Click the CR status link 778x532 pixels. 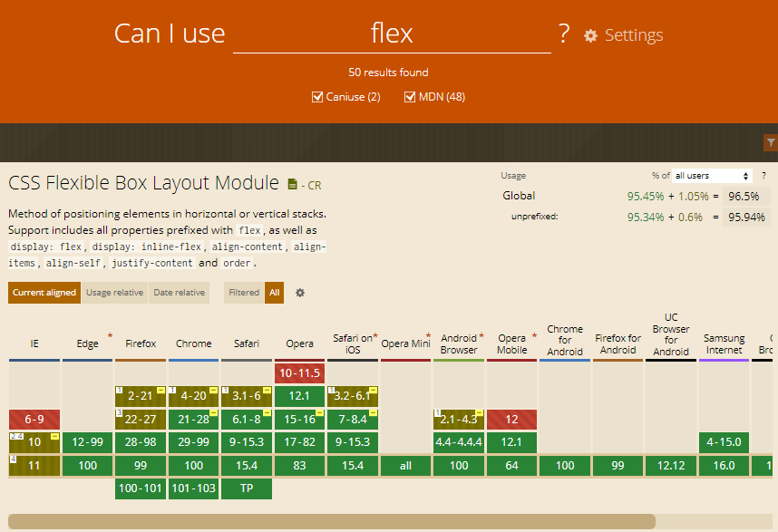pyautogui.click(x=314, y=186)
